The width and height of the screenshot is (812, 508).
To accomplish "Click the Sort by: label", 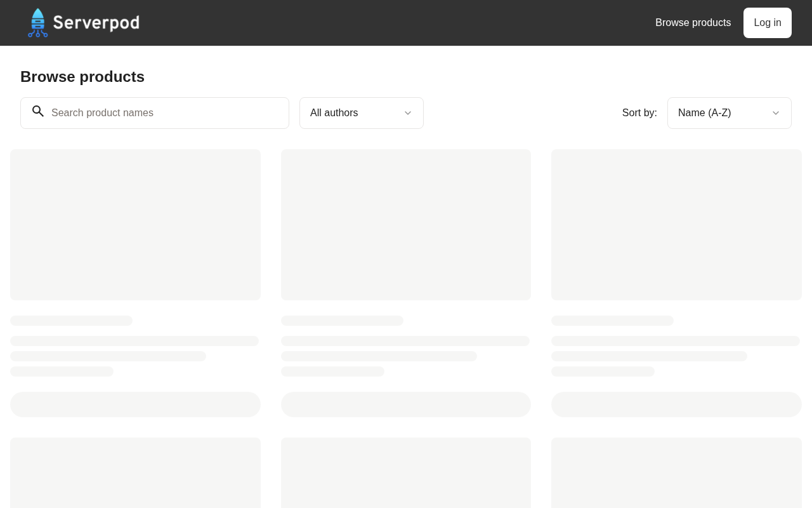I will coord(639,113).
